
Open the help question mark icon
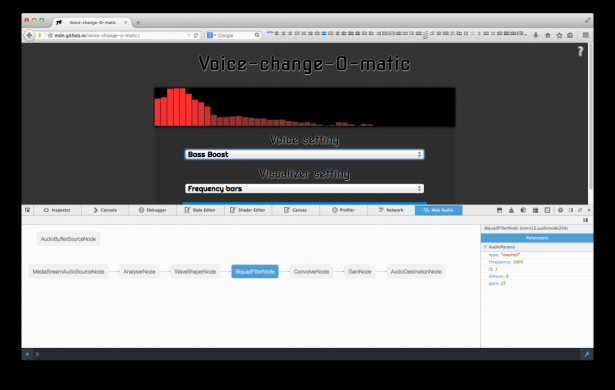[x=580, y=51]
